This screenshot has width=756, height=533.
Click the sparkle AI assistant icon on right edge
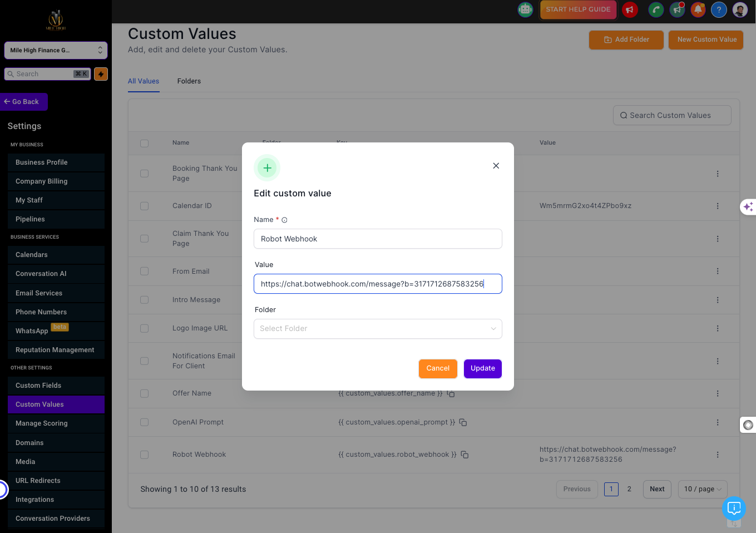point(748,206)
